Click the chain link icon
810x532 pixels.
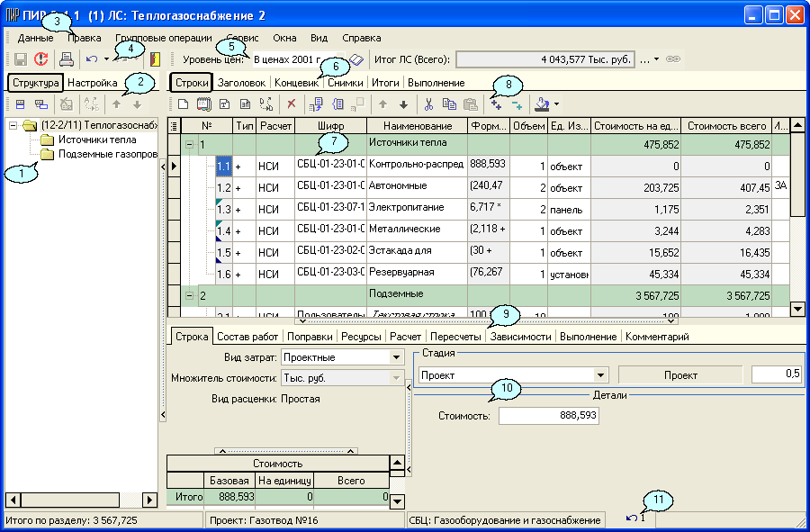[x=672, y=59]
